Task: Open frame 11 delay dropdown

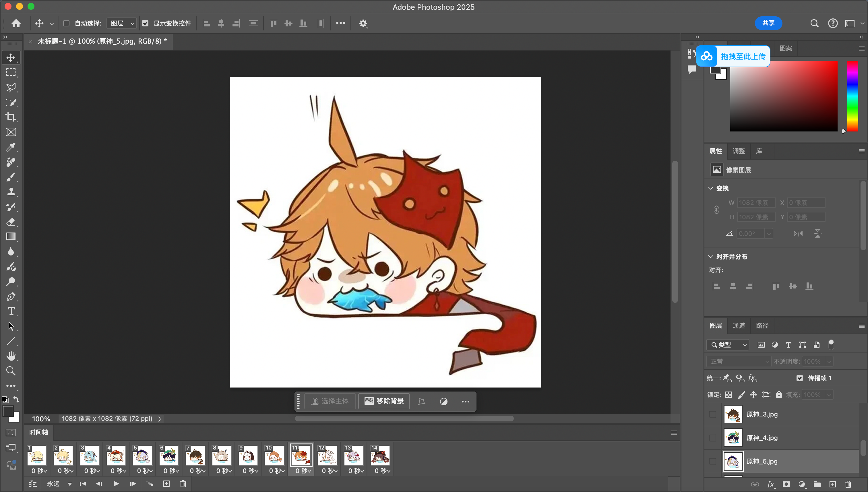Action: (x=303, y=471)
